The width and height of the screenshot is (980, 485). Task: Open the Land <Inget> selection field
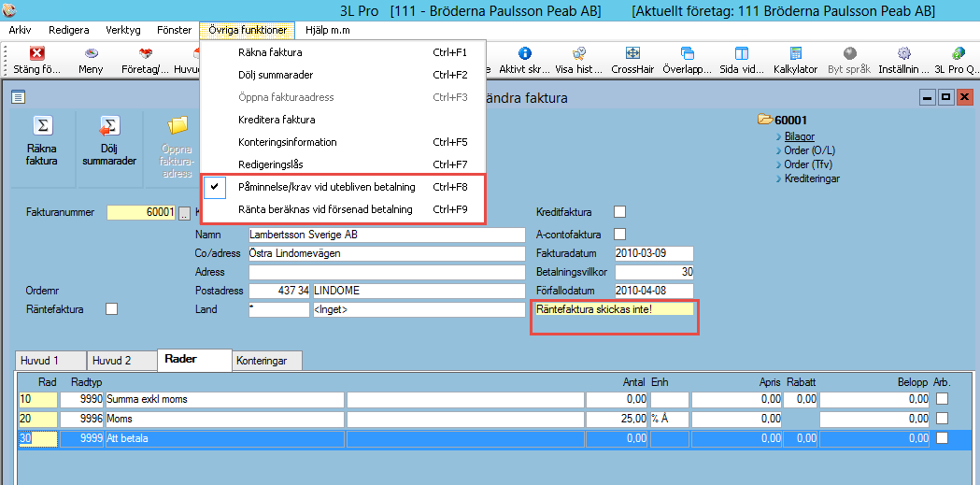419,309
